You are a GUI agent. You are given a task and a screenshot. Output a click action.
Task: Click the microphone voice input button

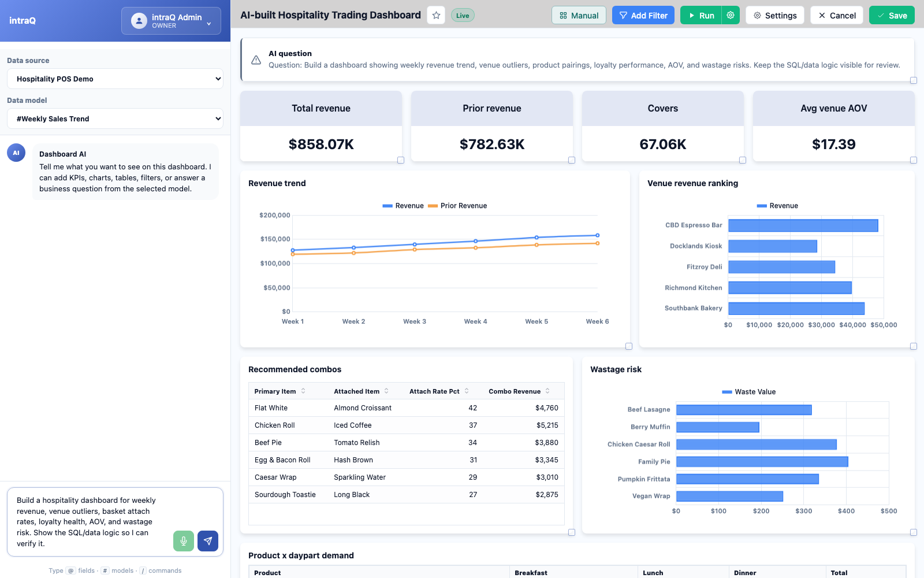pyautogui.click(x=184, y=541)
